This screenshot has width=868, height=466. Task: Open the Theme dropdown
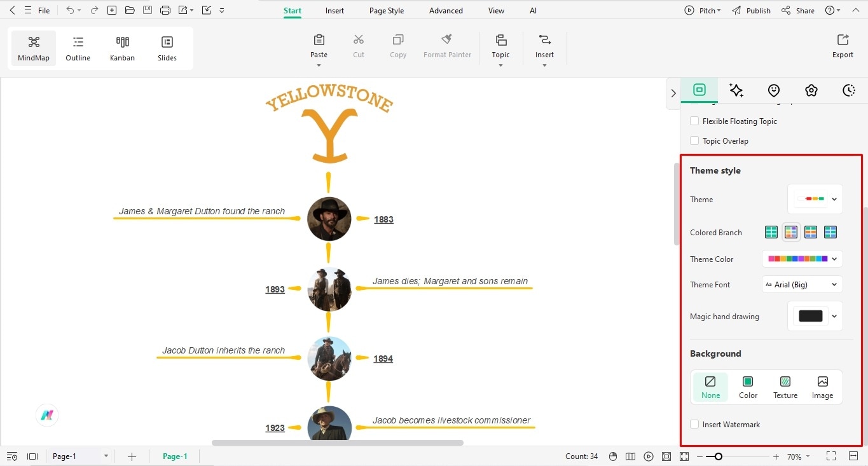tap(815, 199)
